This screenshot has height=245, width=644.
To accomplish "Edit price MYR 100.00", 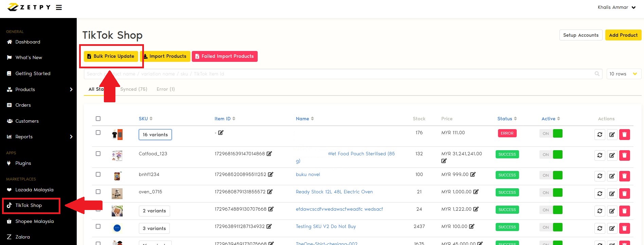I will (x=472, y=226).
